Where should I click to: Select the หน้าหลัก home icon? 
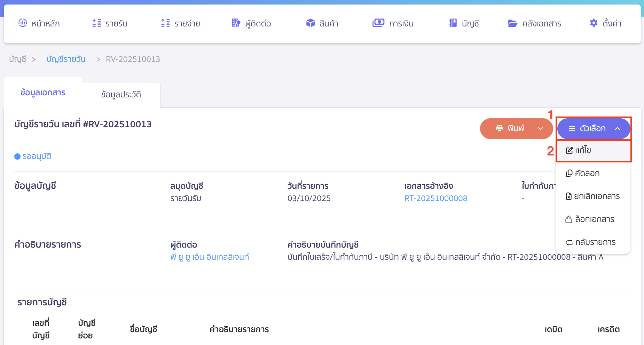point(23,23)
